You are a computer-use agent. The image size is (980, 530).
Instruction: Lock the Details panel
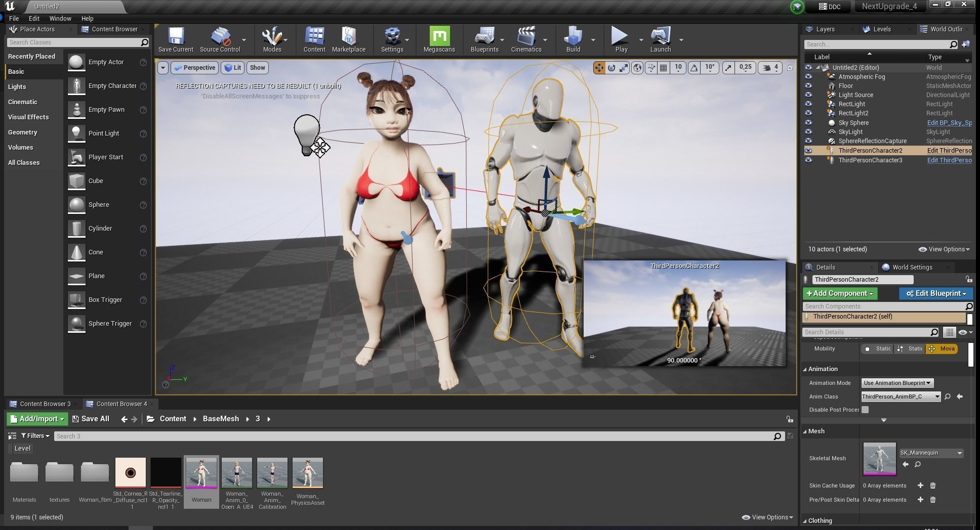[x=968, y=279]
